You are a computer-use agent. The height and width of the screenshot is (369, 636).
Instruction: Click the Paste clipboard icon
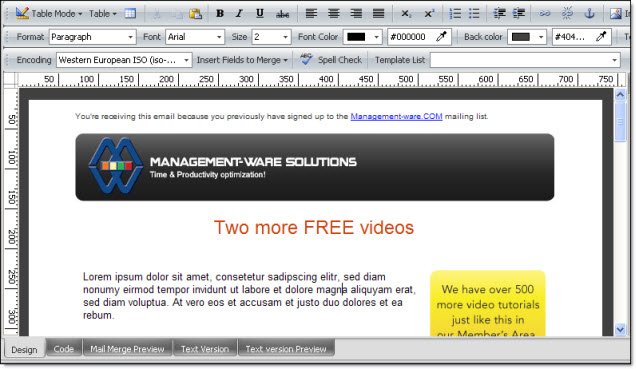196,14
